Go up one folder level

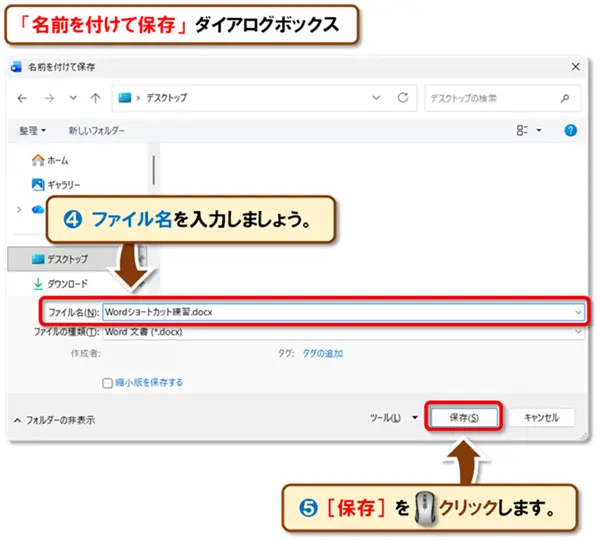95,98
